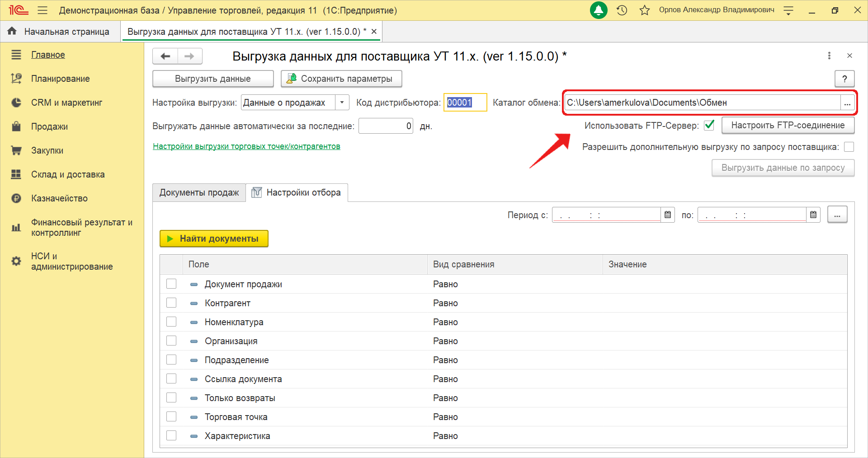Open help with the question mark button
The height and width of the screenshot is (458, 868).
[844, 79]
